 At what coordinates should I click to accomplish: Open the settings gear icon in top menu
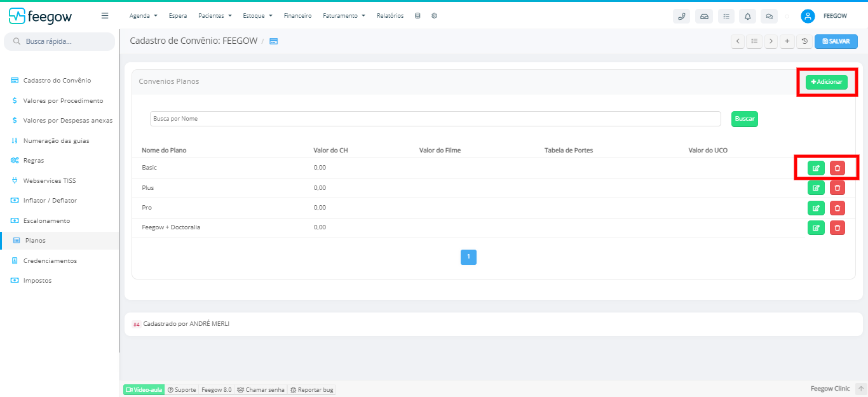(434, 16)
